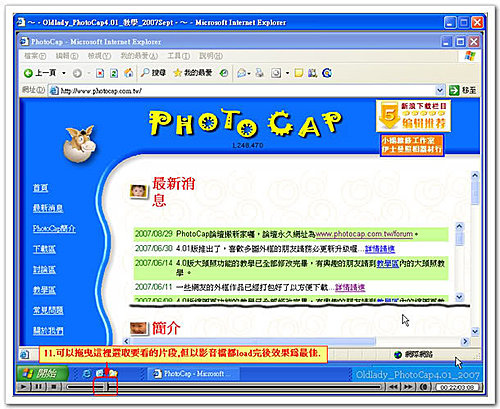Screen dimensions: 500x409
Task: Click the greyed Forward arrow icon
Action: click(x=77, y=73)
